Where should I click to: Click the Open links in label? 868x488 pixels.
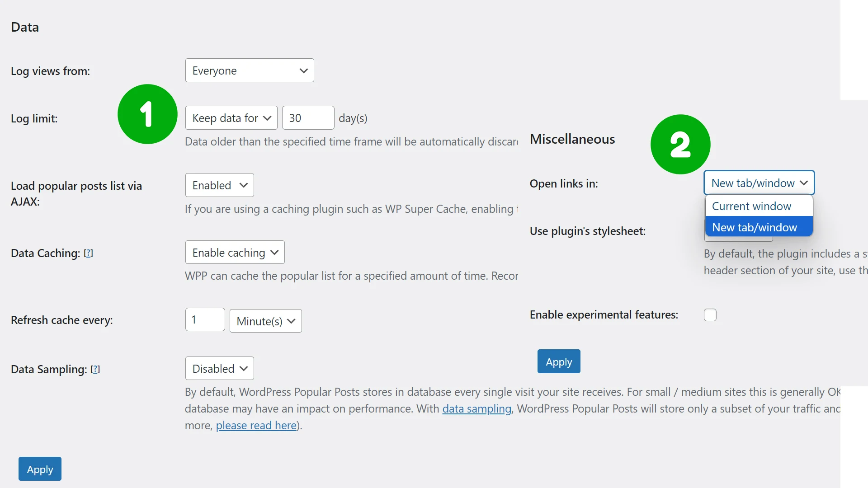(564, 184)
